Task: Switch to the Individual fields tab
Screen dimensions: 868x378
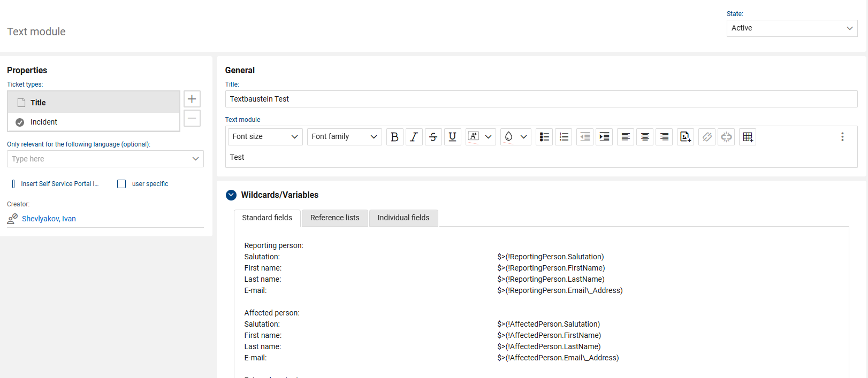Action: (x=403, y=218)
